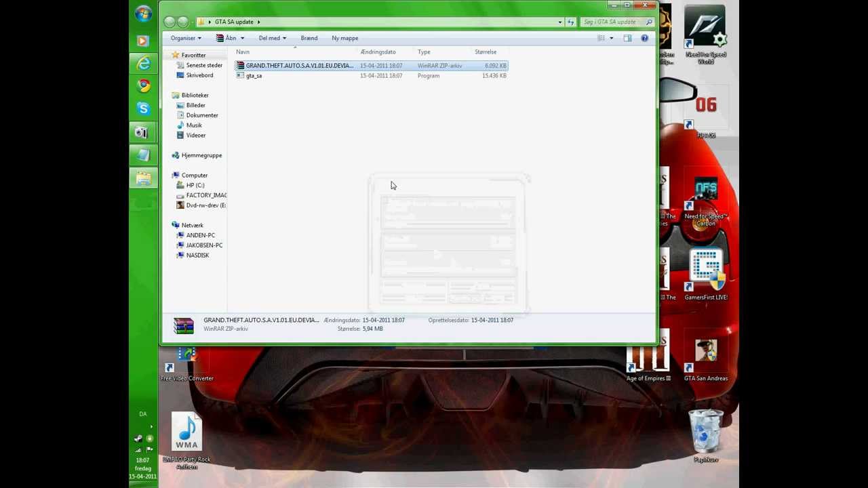
Task: Click GTA SA update in the address bar
Action: click(234, 22)
